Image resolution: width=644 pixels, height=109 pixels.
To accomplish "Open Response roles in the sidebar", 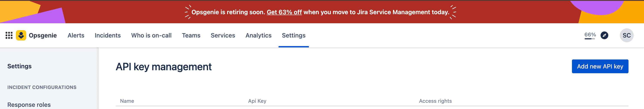I will 29,104.
